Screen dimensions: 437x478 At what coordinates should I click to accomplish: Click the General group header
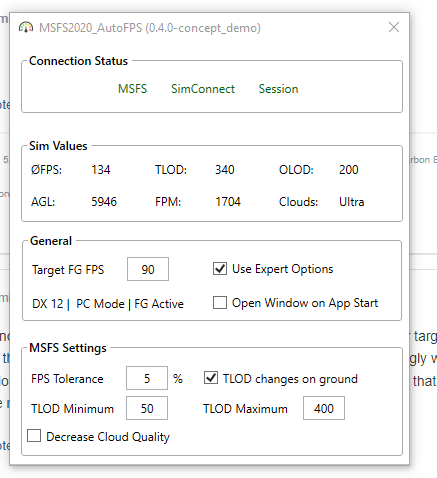point(51,241)
